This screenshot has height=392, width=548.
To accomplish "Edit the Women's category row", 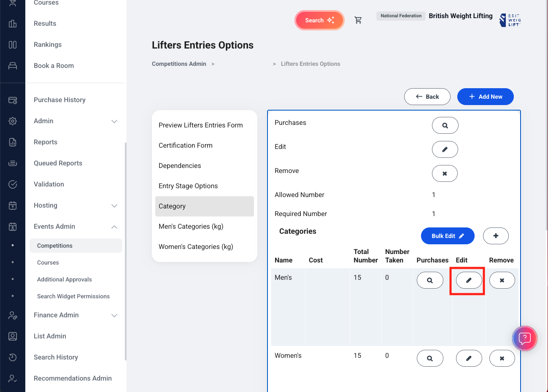I will (469, 358).
